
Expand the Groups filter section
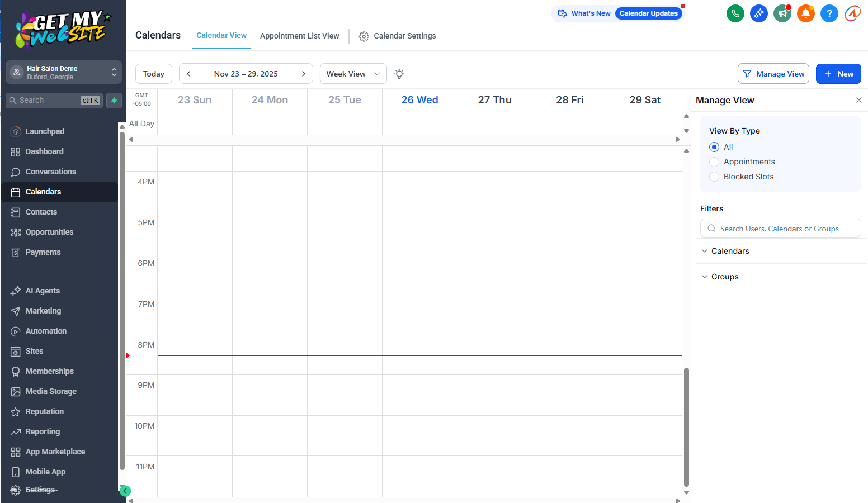point(724,277)
